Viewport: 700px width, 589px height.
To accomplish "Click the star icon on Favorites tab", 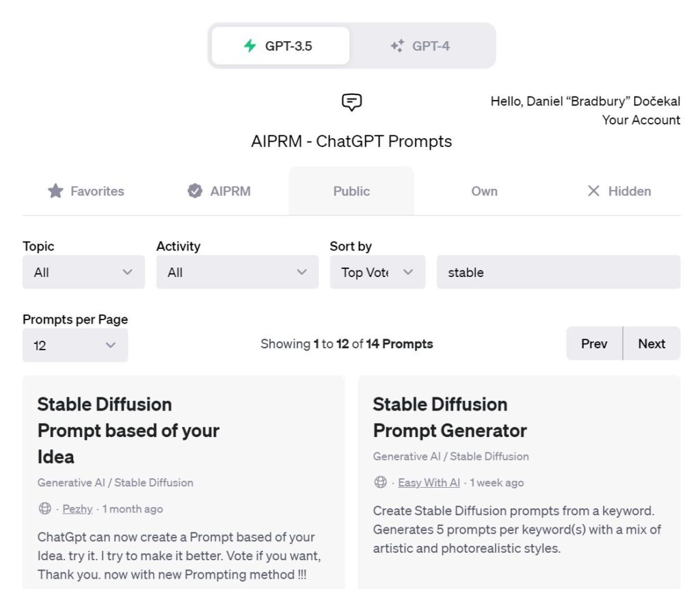I will 55,191.
